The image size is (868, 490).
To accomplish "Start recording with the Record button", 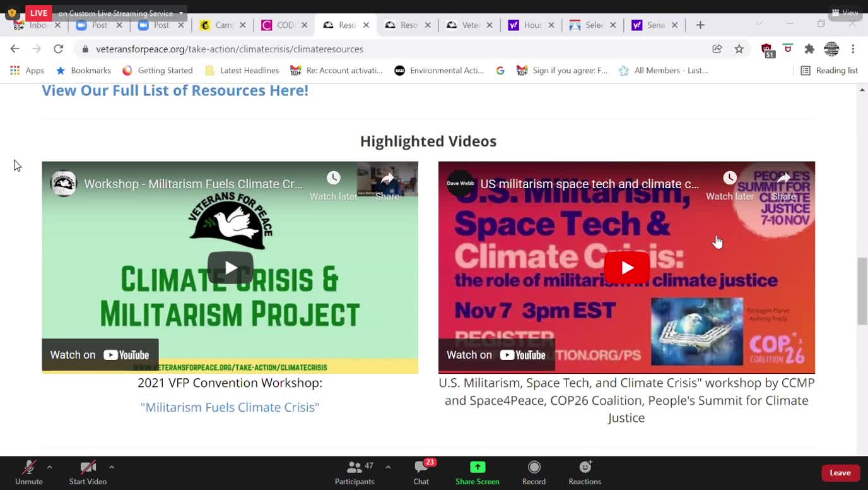I will pos(534,473).
